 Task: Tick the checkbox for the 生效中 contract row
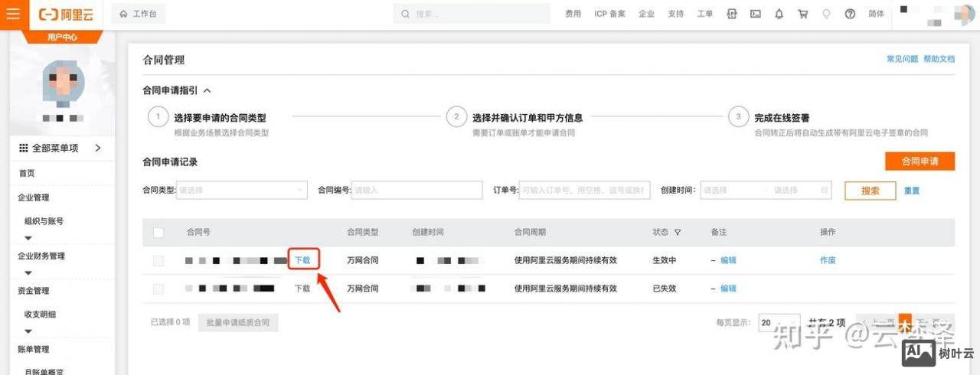click(x=158, y=260)
